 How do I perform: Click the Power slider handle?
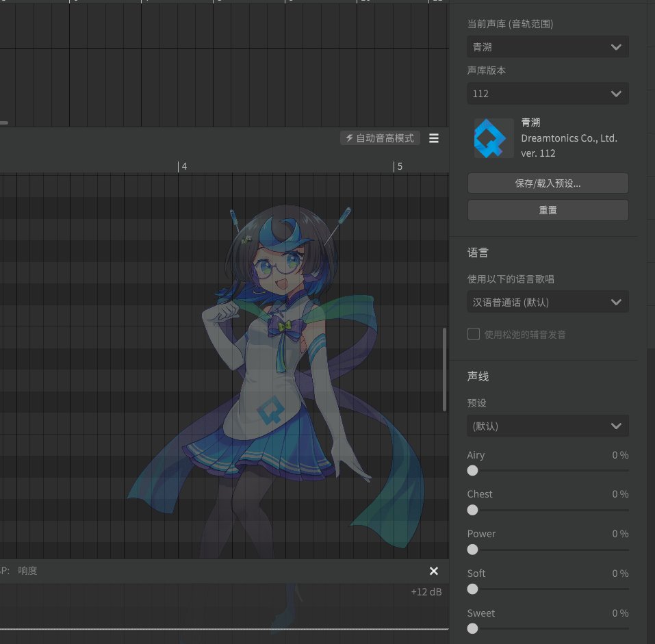[x=472, y=550]
